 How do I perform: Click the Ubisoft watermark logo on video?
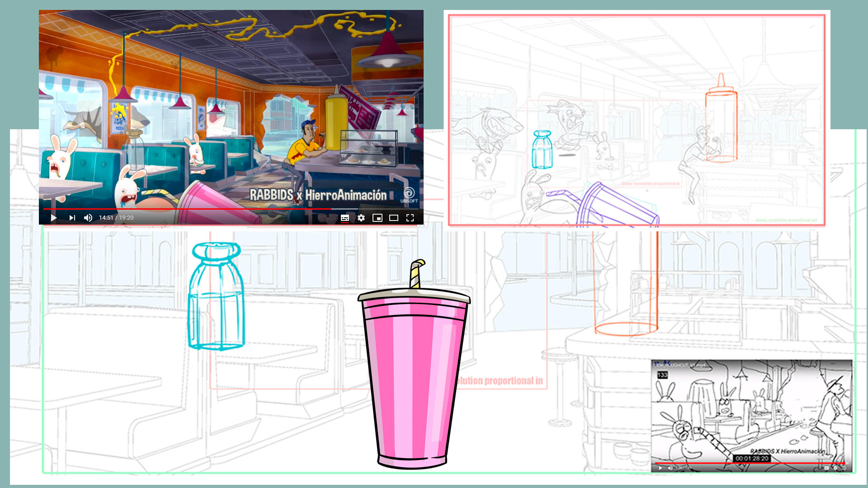(409, 195)
